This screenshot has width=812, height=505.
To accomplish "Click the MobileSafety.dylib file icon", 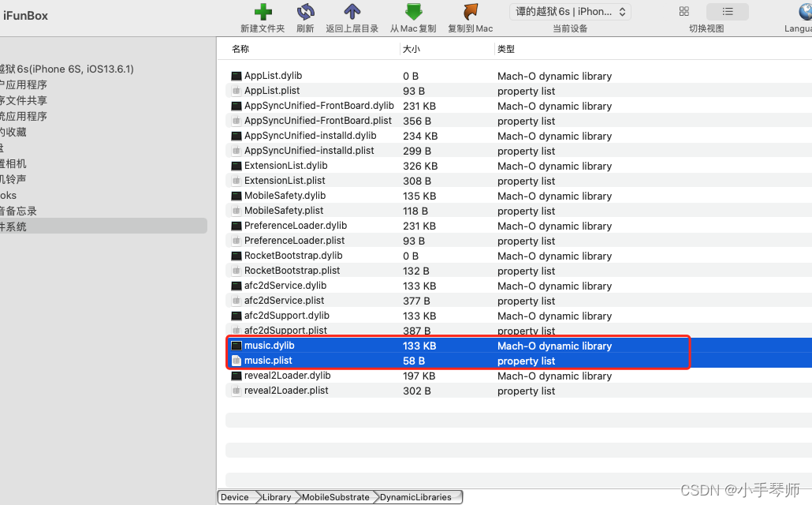I will coord(237,196).
